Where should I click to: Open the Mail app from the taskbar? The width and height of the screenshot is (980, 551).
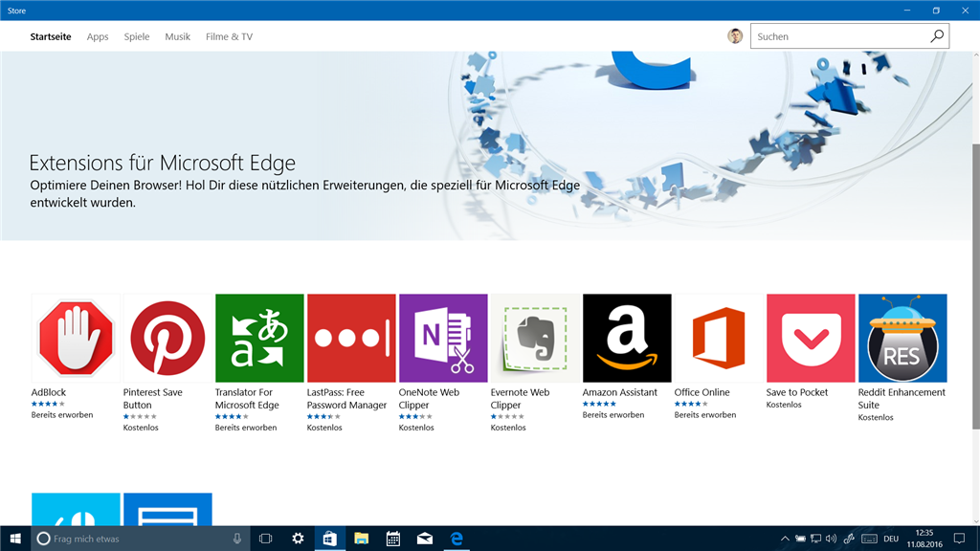pyautogui.click(x=424, y=539)
